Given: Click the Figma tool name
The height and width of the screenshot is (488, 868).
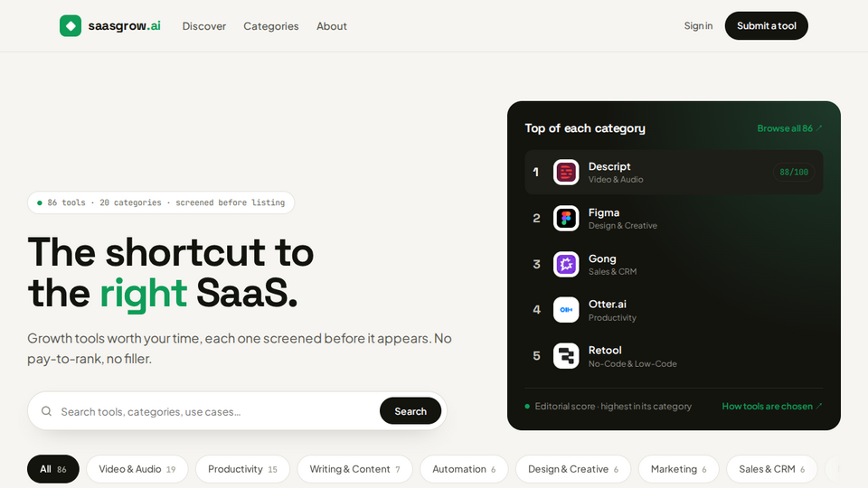Looking at the screenshot, I should click(603, 212).
